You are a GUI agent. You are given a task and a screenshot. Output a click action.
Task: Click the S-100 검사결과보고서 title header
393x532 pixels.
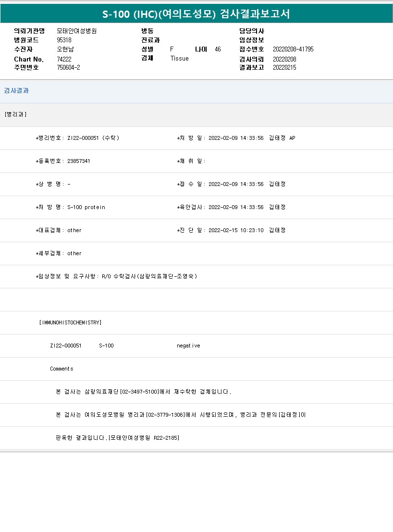(196, 14)
